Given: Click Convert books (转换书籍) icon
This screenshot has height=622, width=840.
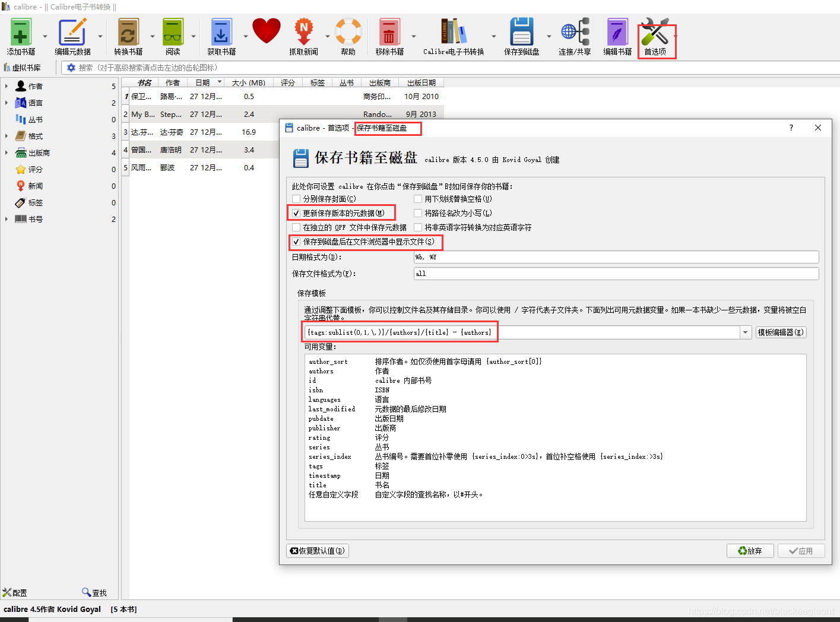Looking at the screenshot, I should click(128, 32).
